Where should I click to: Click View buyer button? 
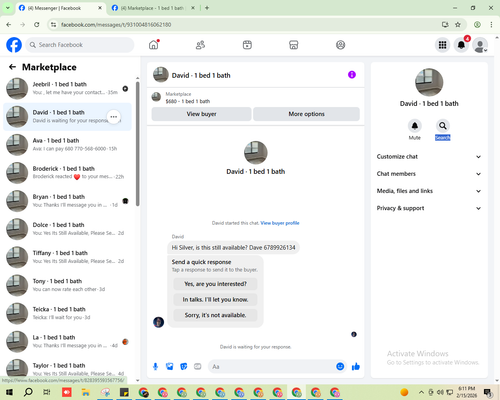click(201, 114)
